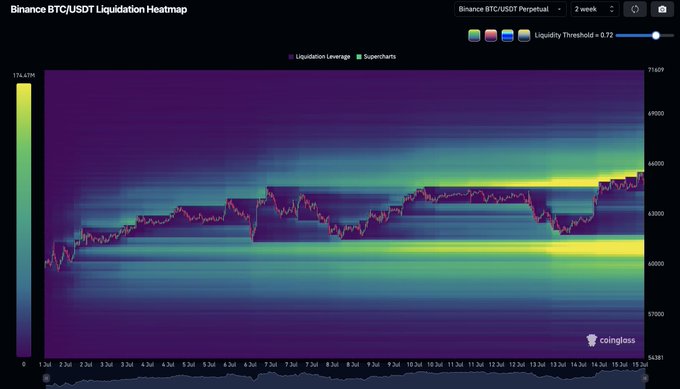Click the bottom overview mini chart
680x389 pixels.
coord(345,380)
